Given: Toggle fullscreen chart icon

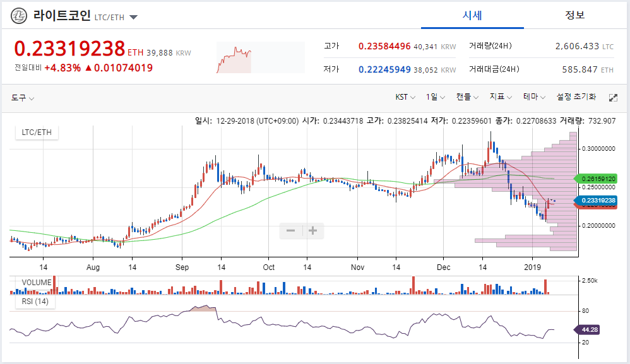Looking at the screenshot, I should point(613,98).
